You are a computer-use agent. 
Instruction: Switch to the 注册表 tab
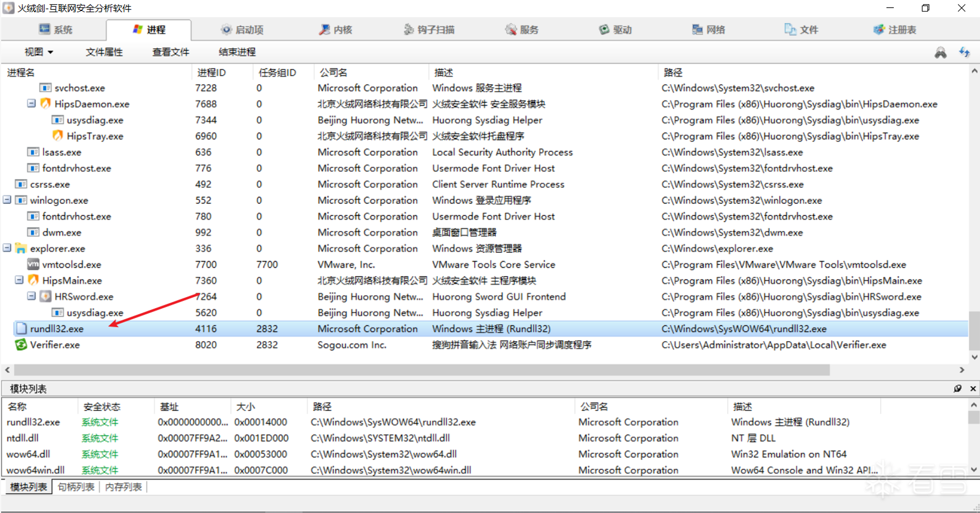[895, 30]
